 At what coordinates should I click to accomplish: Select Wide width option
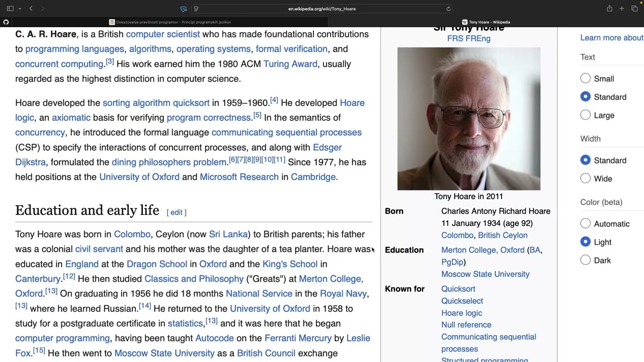(585, 178)
